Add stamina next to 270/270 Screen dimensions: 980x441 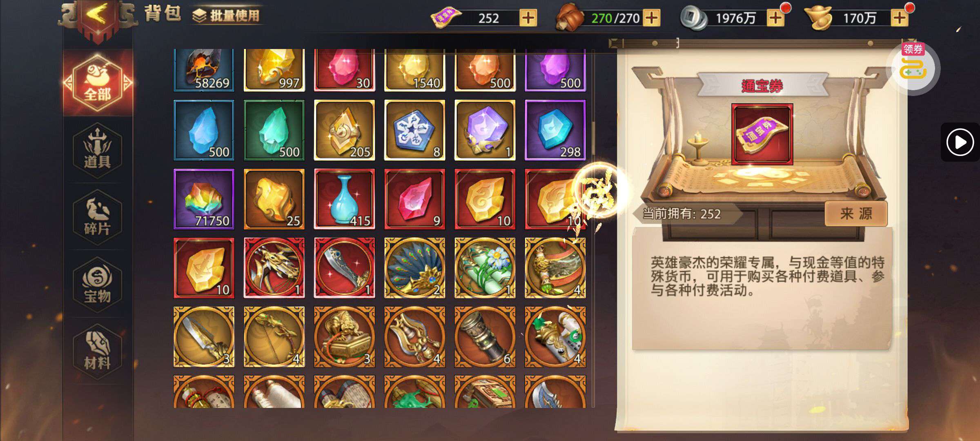pyautogui.click(x=652, y=18)
